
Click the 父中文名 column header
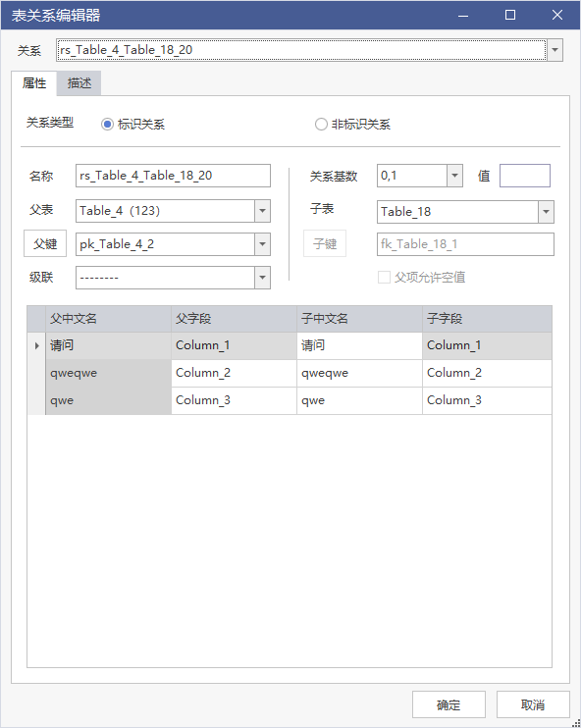[108, 319]
